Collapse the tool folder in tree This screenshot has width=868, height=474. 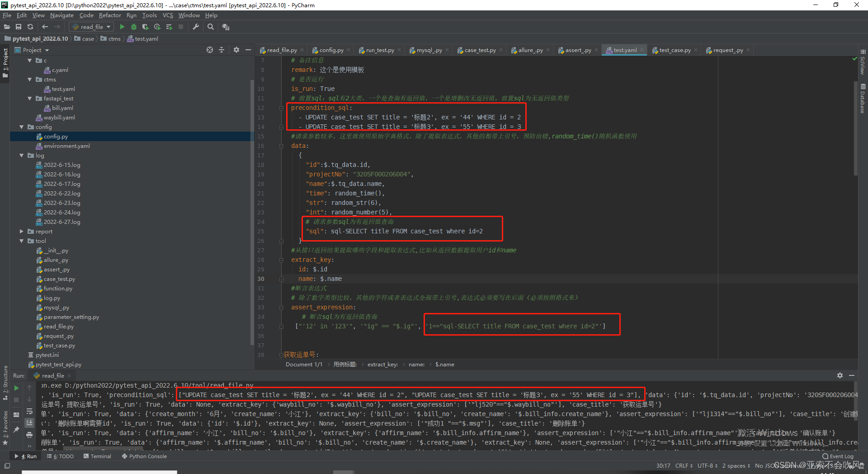click(21, 241)
